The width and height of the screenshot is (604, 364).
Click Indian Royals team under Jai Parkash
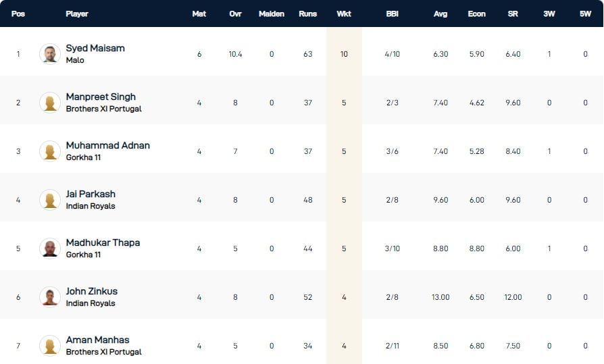tap(91, 206)
